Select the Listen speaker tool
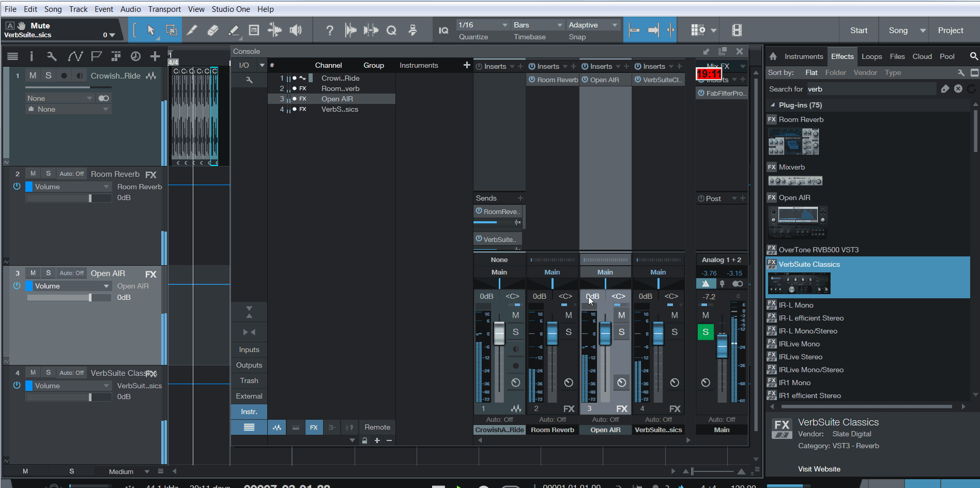 coord(296,30)
